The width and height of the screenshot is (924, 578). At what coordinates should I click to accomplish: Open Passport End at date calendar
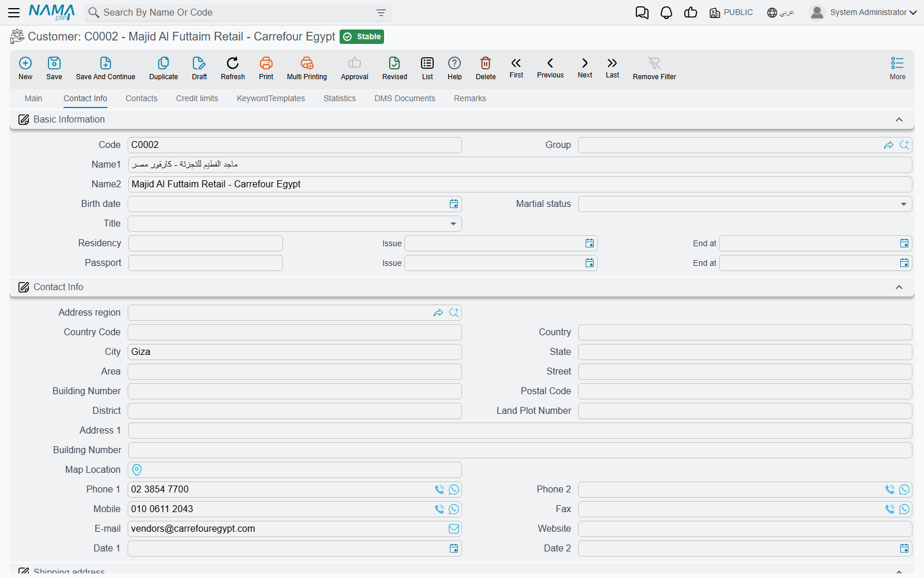click(904, 263)
